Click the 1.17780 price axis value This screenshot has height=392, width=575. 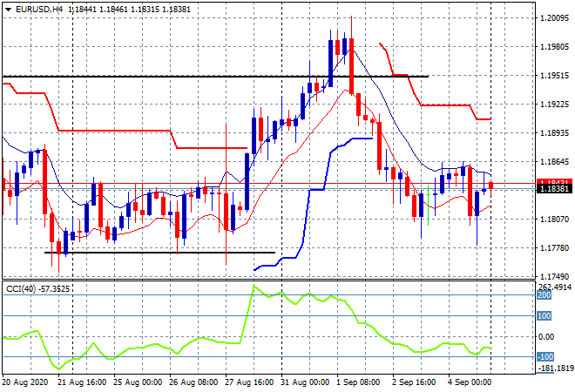tap(555, 248)
